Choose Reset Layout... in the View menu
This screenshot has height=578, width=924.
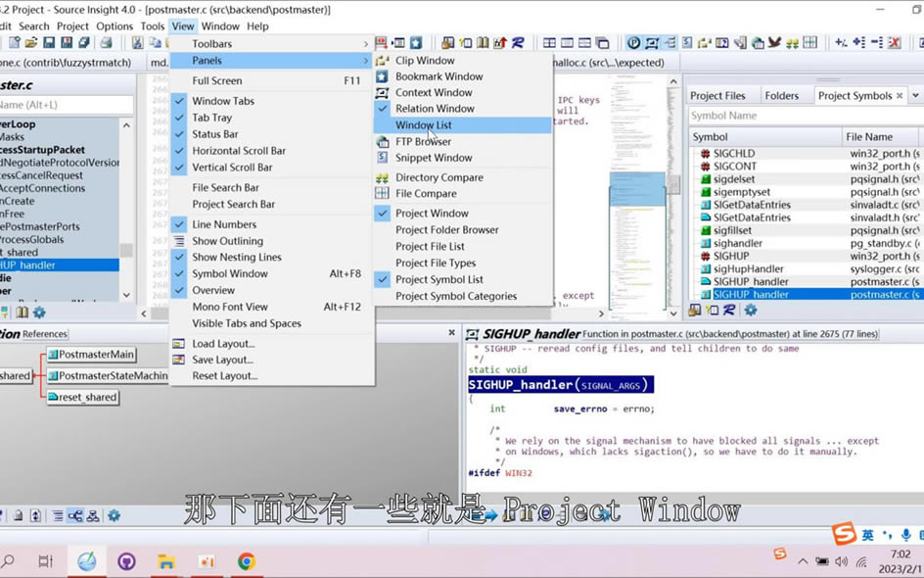272,376
